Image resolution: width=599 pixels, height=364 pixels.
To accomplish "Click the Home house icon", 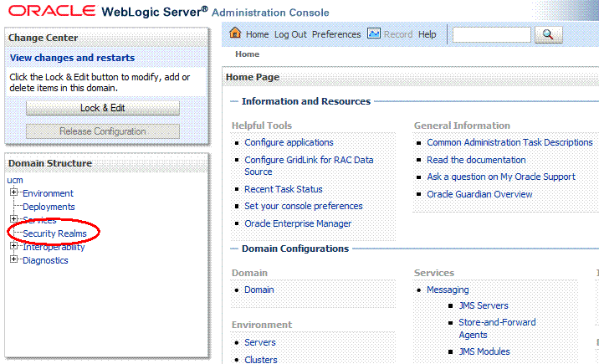I will [235, 33].
